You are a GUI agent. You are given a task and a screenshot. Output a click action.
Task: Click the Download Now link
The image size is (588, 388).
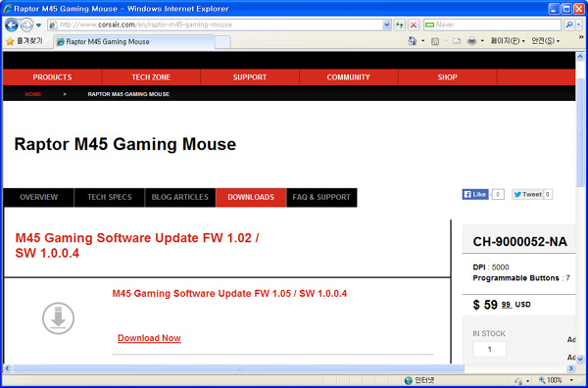pos(149,338)
